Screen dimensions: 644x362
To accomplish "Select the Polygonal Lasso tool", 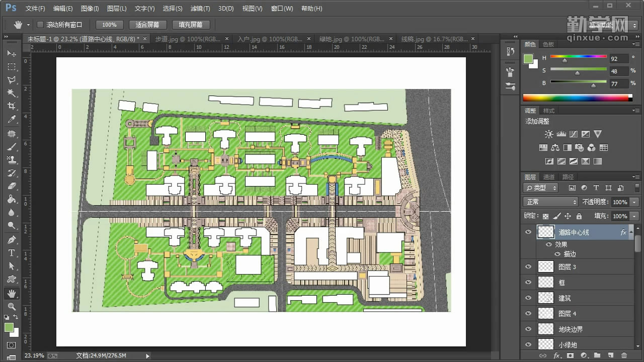I will click(x=11, y=79).
